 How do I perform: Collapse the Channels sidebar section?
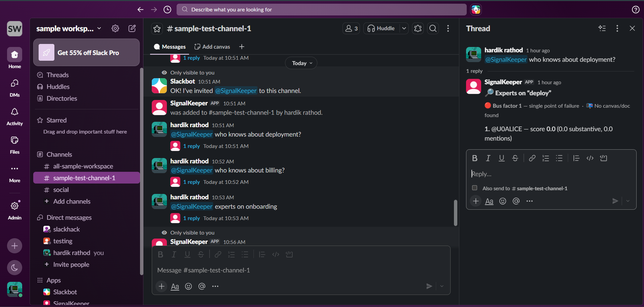pyautogui.click(x=59, y=154)
